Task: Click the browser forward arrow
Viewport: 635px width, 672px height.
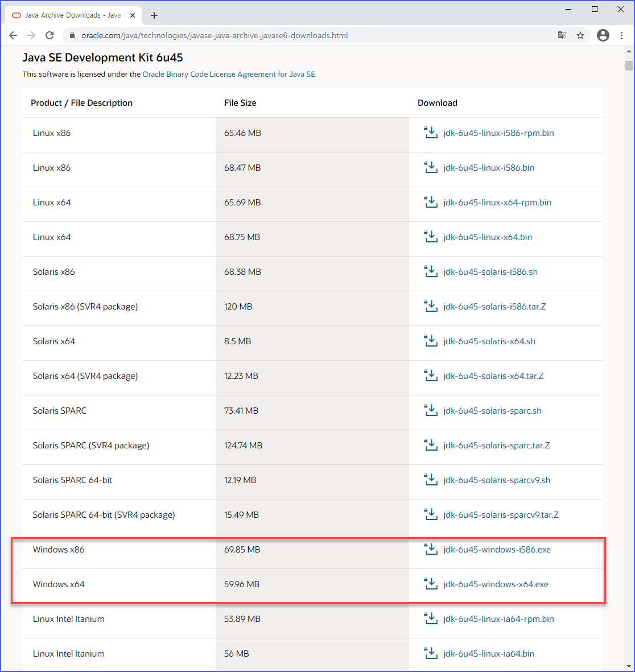Action: coord(31,36)
